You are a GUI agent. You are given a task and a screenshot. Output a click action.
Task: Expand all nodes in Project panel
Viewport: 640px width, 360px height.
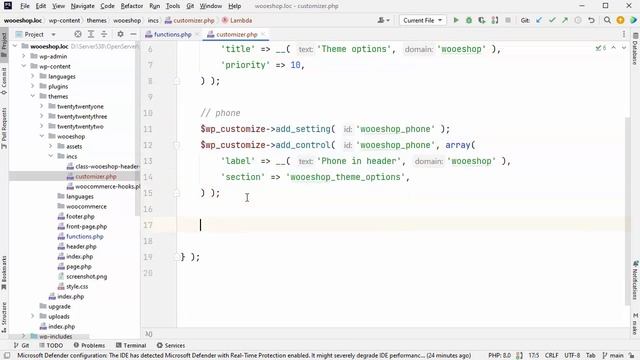coord(91,34)
